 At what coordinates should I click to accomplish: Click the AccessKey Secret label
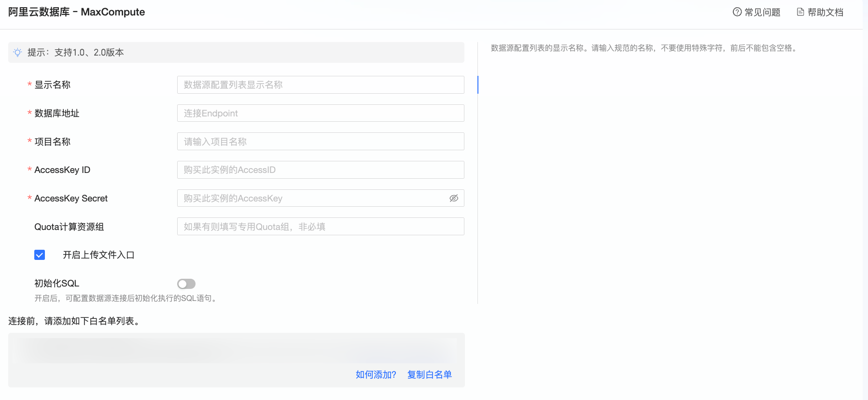point(71,199)
